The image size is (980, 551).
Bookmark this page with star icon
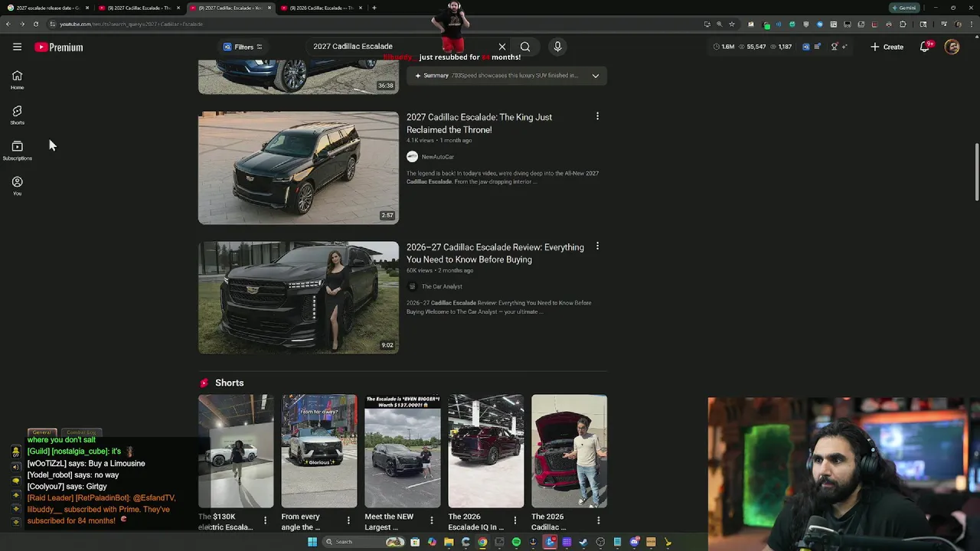(x=732, y=24)
